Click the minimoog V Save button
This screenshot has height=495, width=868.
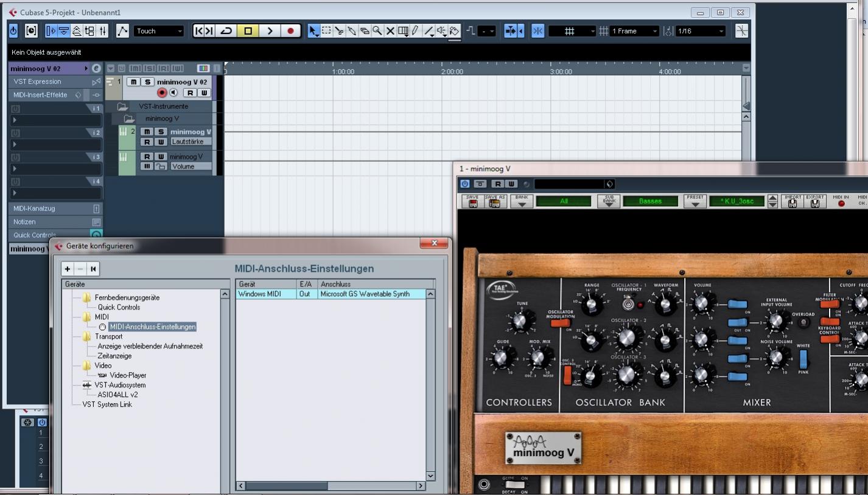coord(472,201)
